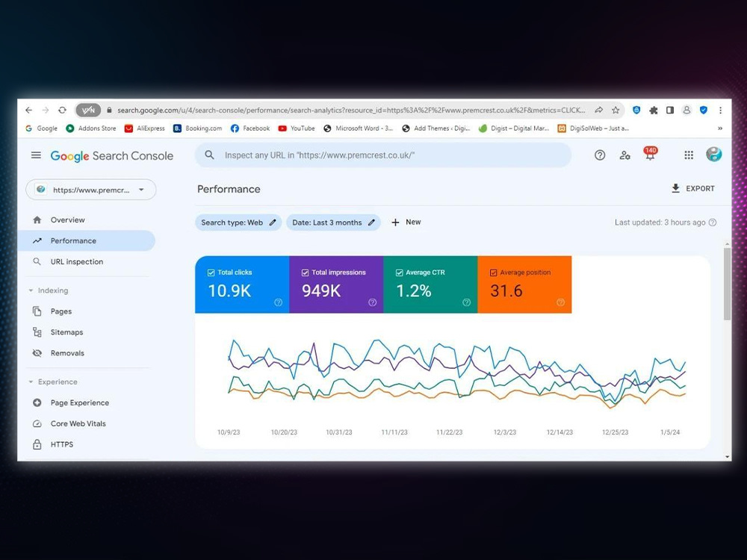Click the Inspect any URL search field
This screenshot has width=747, height=560.
[x=383, y=155]
